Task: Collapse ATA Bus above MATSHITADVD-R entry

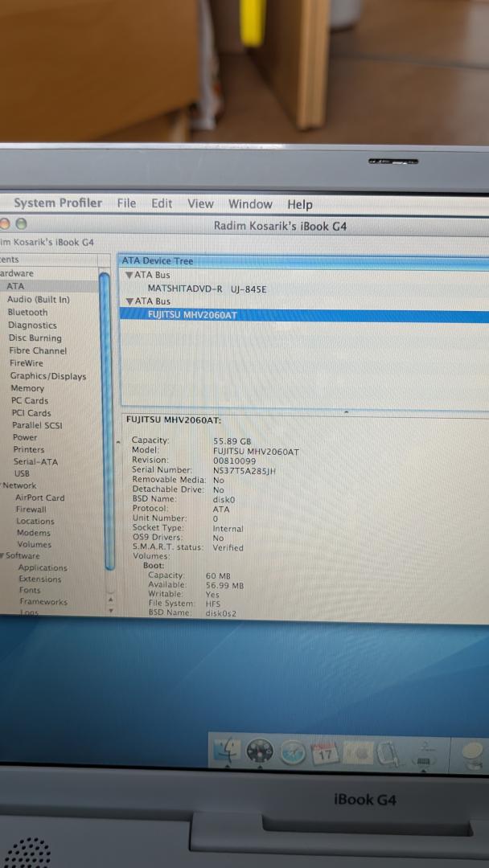Action: (129, 275)
